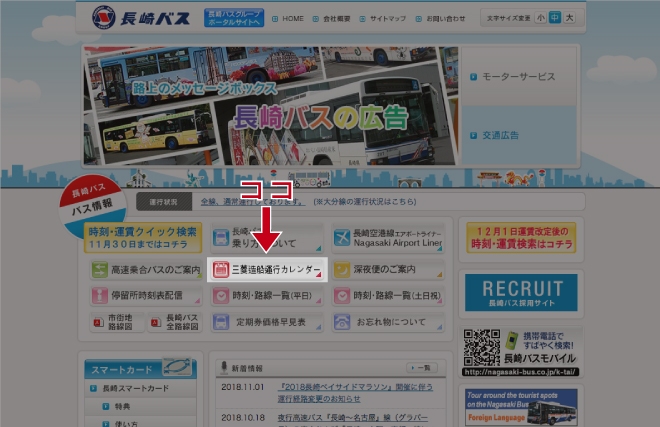Click the airplane icon for Nagasaki Airport Liner
Screen dimensions: 660x427
342,238
